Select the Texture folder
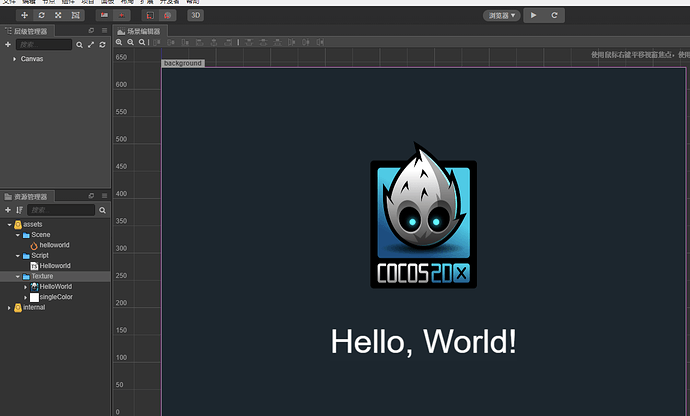 42,276
